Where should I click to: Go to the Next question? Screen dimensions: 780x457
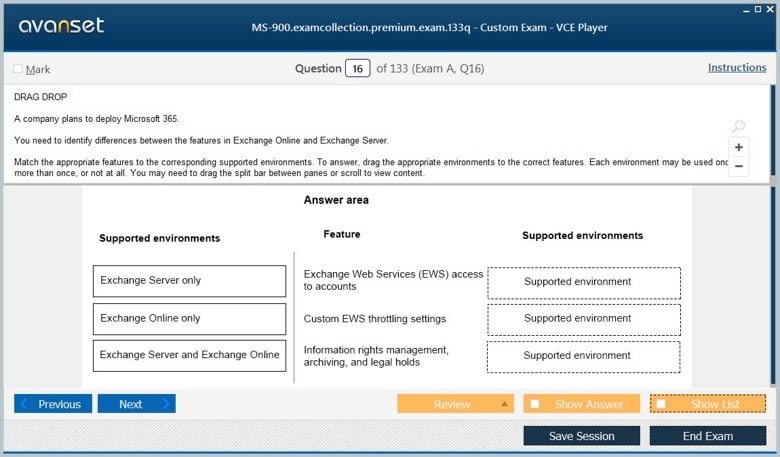[x=136, y=404]
